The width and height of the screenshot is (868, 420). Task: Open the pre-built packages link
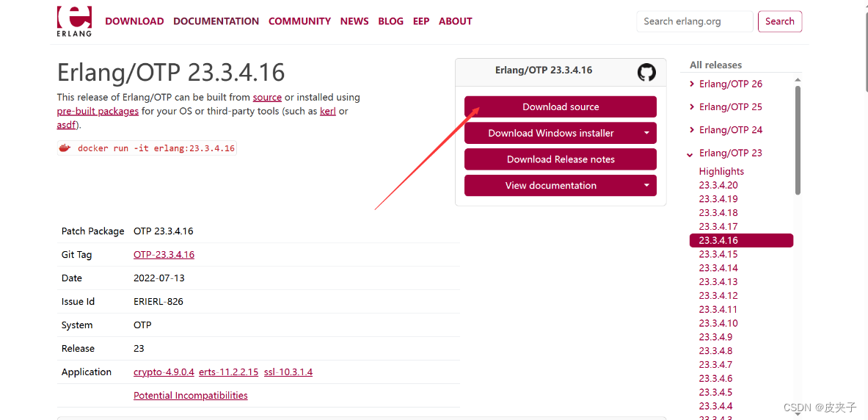98,111
